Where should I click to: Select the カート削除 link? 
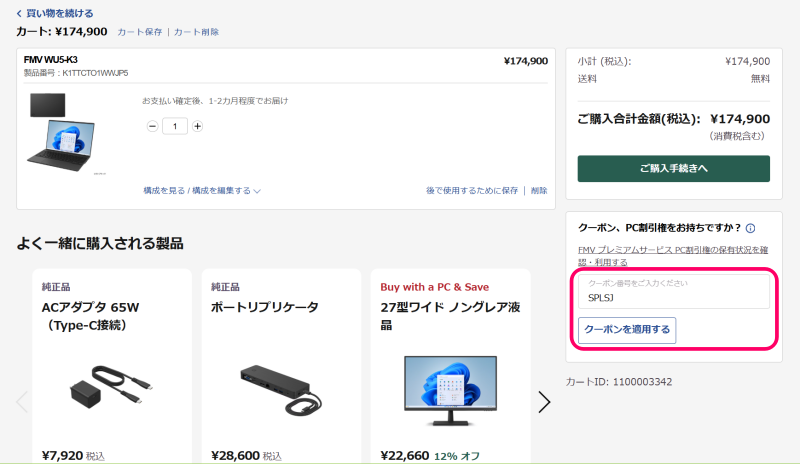196,32
